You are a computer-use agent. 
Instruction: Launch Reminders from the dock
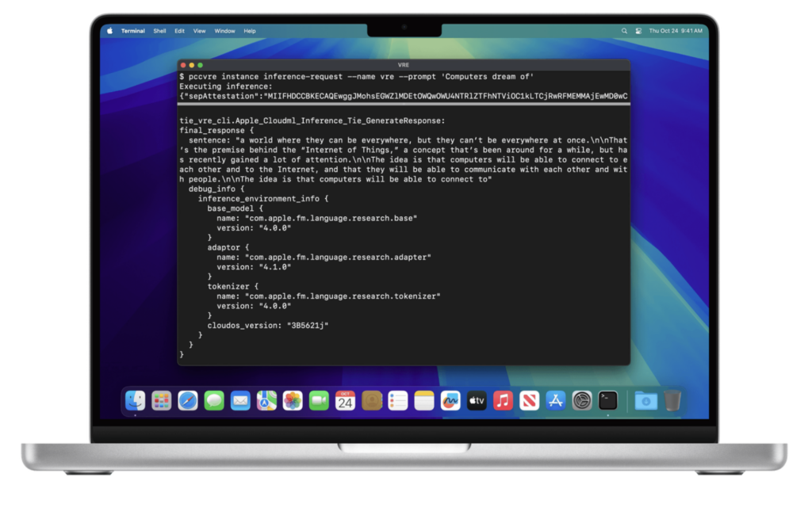(x=398, y=400)
